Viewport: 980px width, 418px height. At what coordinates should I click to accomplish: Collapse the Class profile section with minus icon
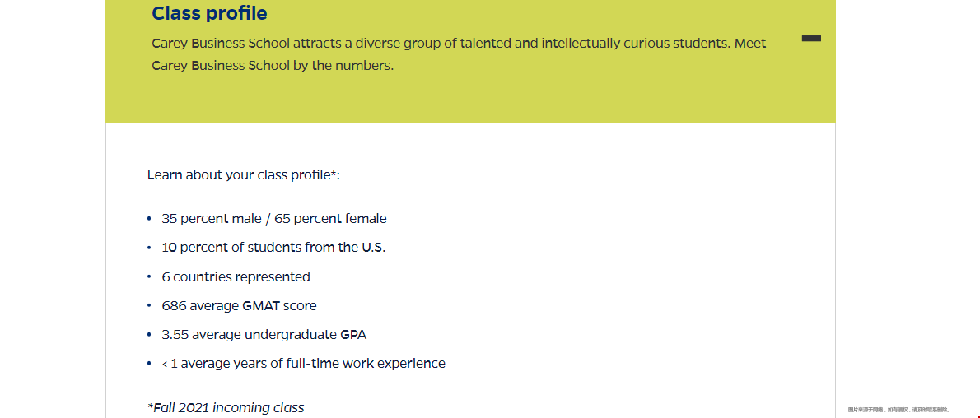811,39
